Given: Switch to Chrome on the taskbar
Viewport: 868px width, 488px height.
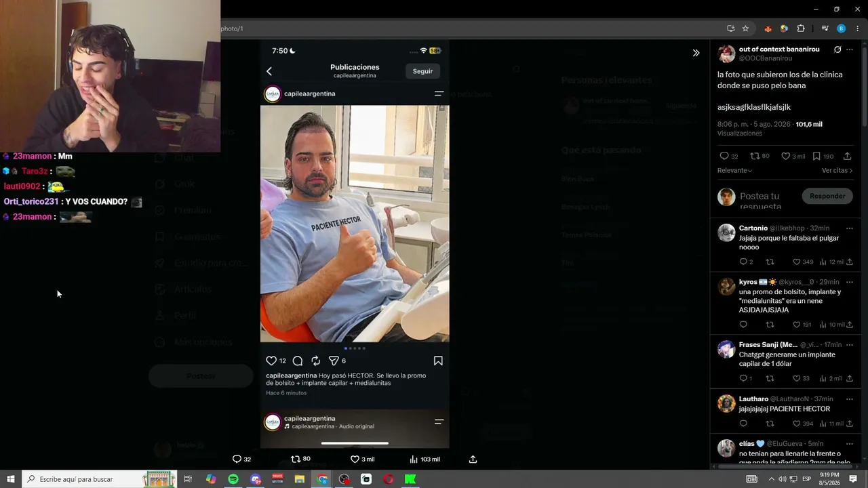Looking at the screenshot, I should tap(322, 479).
